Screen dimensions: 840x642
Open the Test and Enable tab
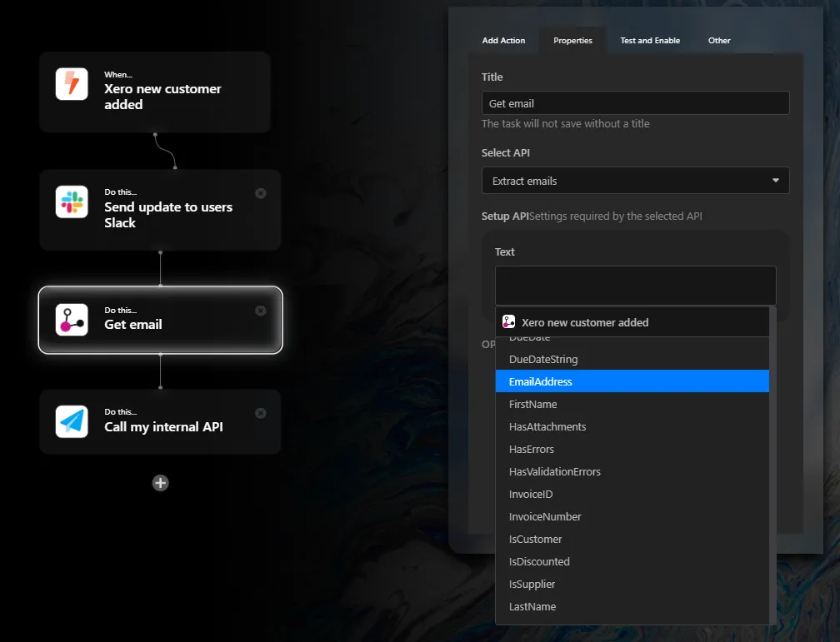[650, 40]
